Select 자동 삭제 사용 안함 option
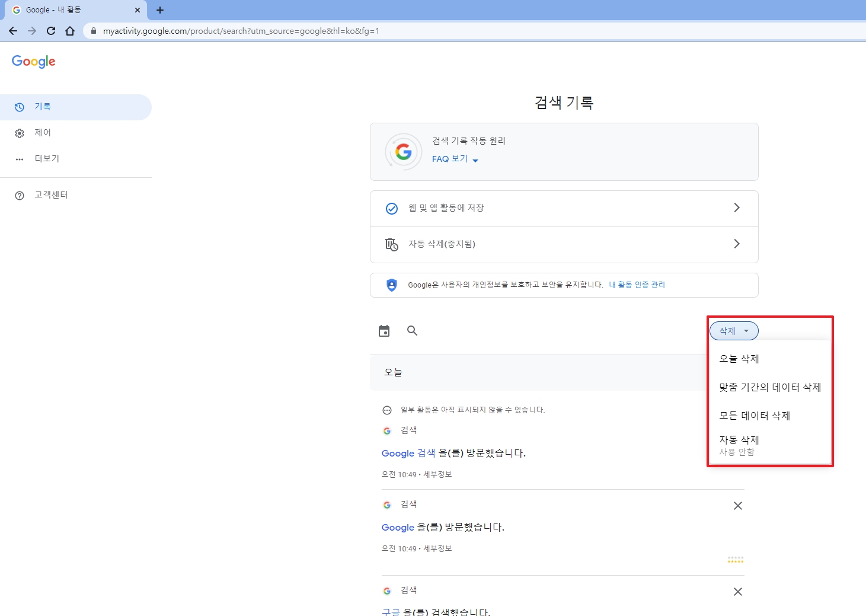The width and height of the screenshot is (866, 616). tap(770, 445)
